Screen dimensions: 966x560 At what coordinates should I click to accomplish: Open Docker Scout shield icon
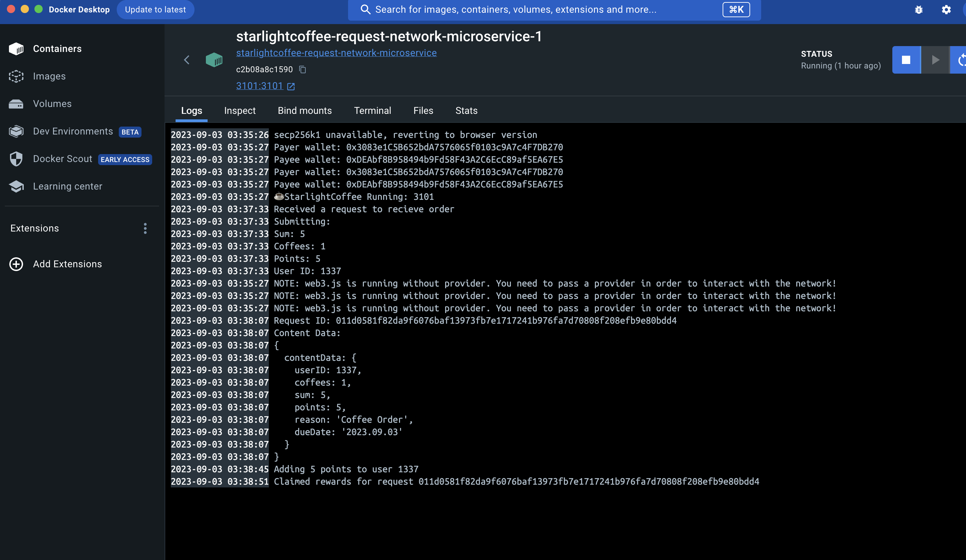pyautogui.click(x=16, y=159)
